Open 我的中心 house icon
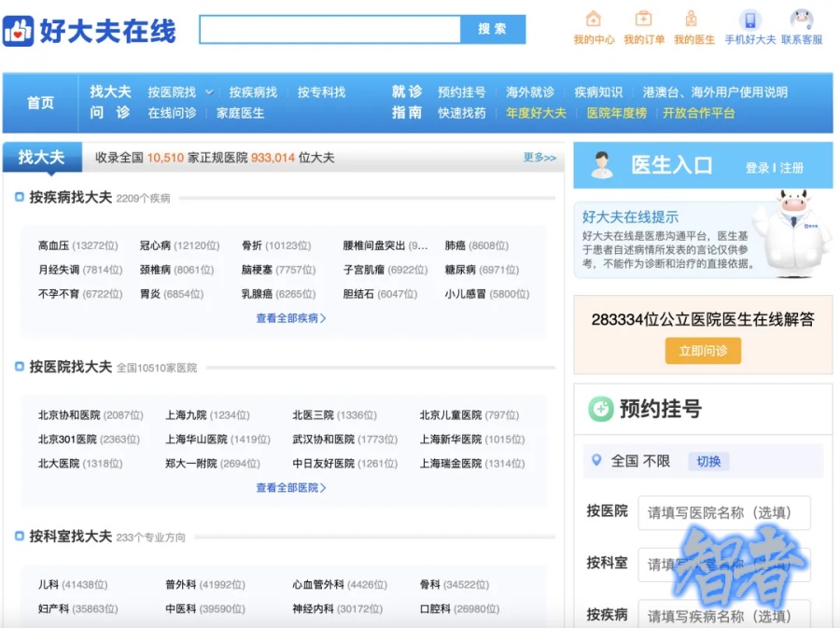The height and width of the screenshot is (628, 840). tap(594, 20)
